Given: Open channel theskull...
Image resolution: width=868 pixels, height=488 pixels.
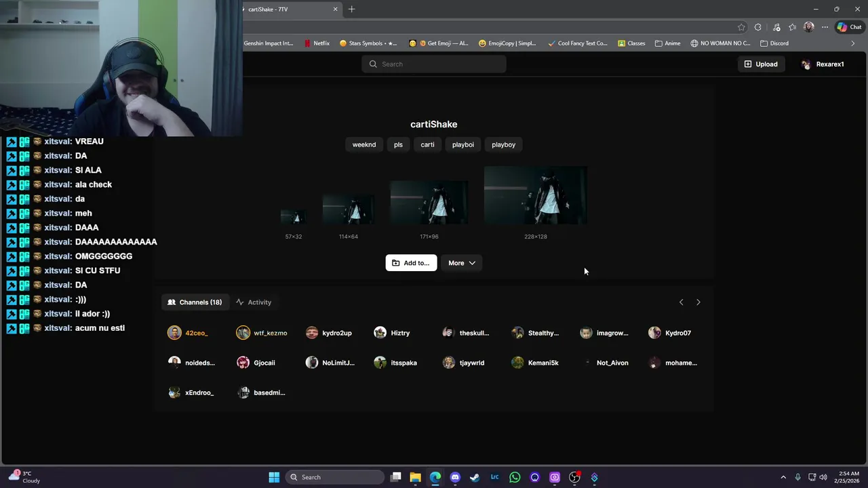Looking at the screenshot, I should coord(465,333).
